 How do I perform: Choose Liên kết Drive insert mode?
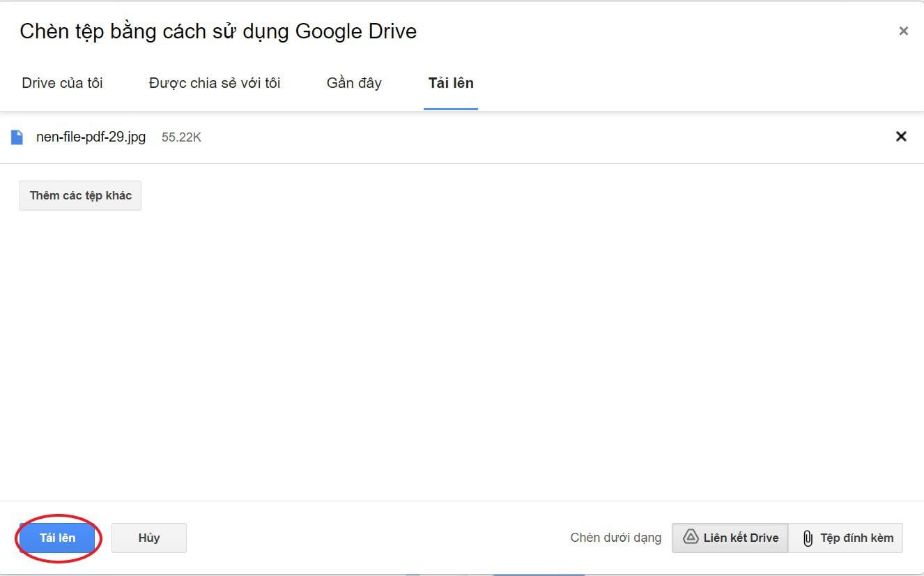coord(730,538)
